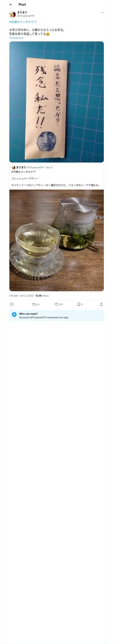This screenshot has width=113, height=644.
Task: Click the blue @ mention icon
Action: (14, 314)
